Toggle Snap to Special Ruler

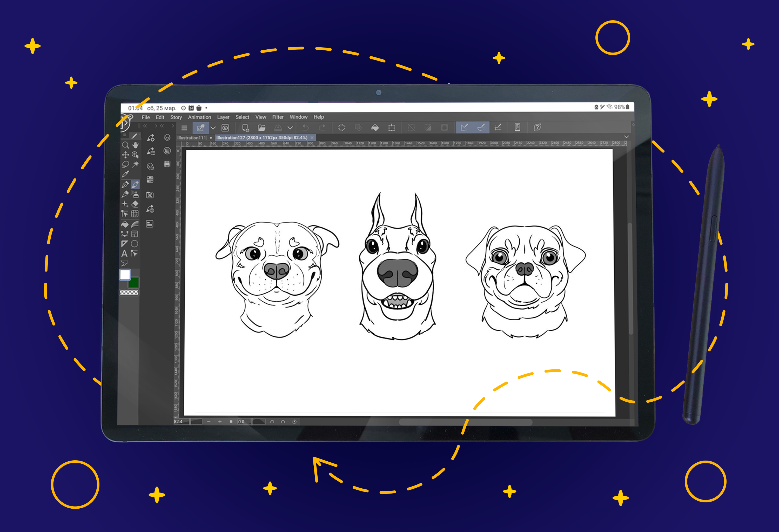coord(481,127)
